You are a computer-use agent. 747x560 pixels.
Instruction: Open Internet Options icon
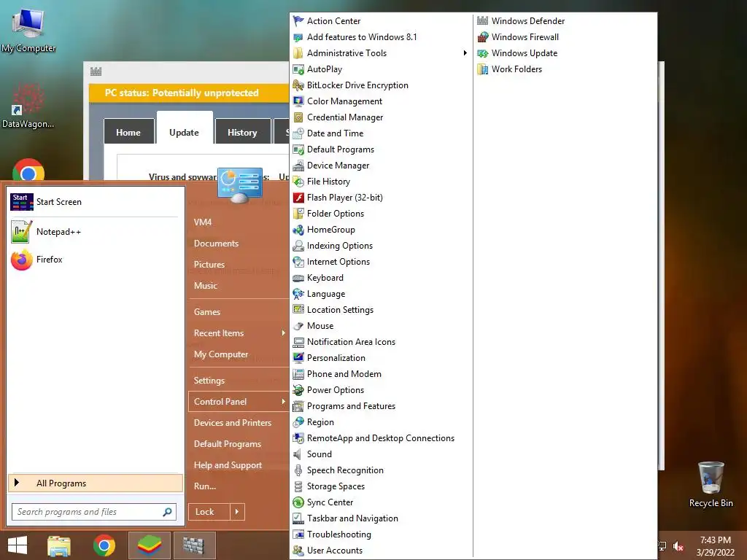pyautogui.click(x=298, y=262)
